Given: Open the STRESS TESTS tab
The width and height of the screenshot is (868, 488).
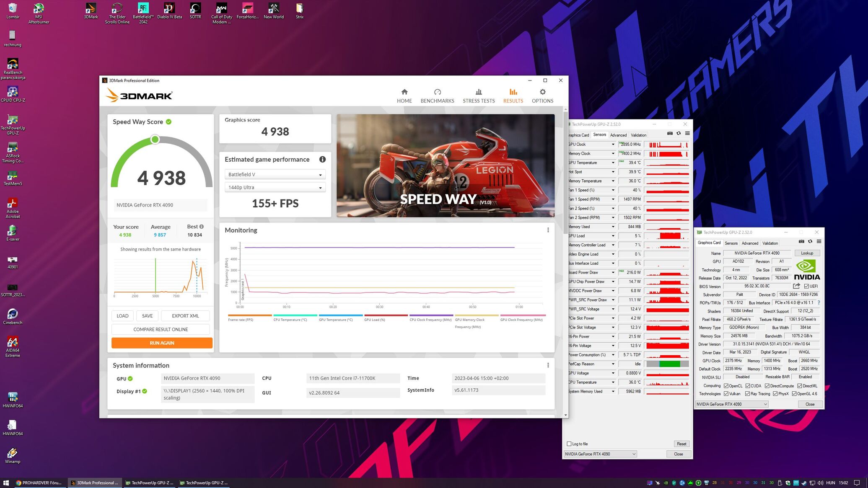Looking at the screenshot, I should [x=479, y=96].
